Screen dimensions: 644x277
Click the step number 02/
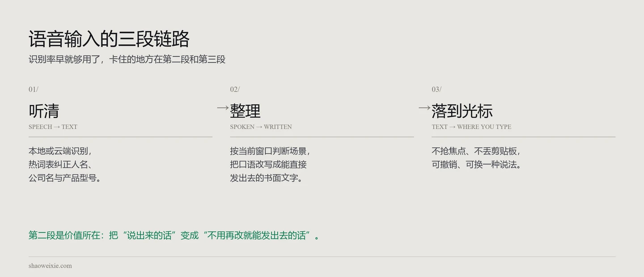[235, 89]
